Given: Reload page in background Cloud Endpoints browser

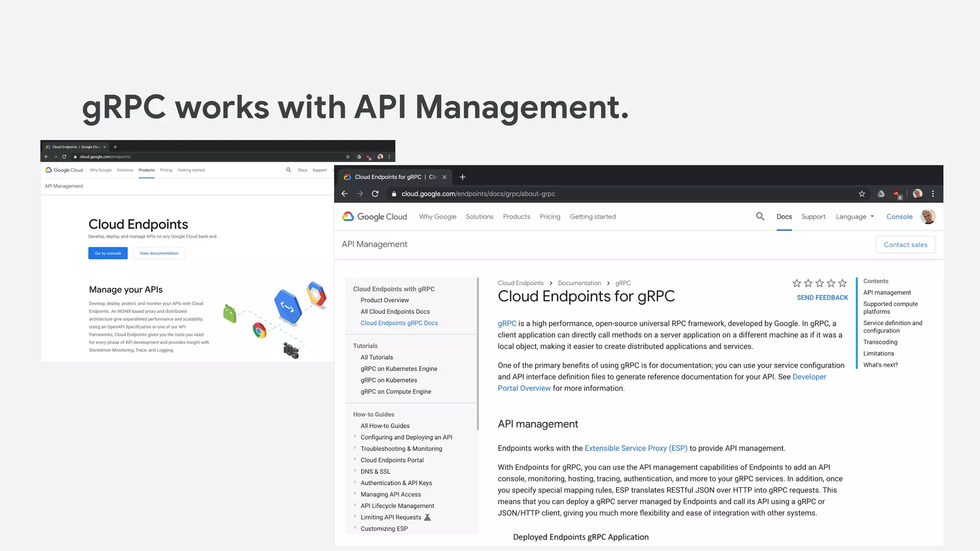Looking at the screenshot, I should 64,156.
